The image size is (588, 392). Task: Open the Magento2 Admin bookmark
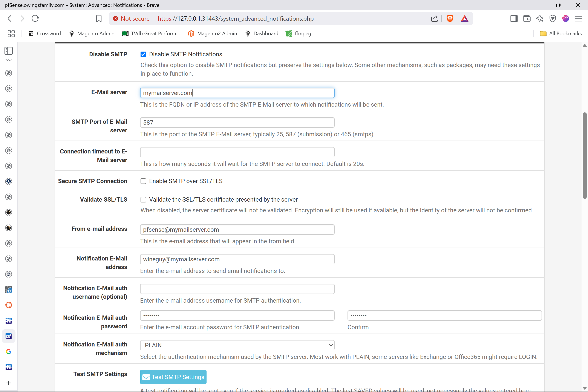[213, 34]
